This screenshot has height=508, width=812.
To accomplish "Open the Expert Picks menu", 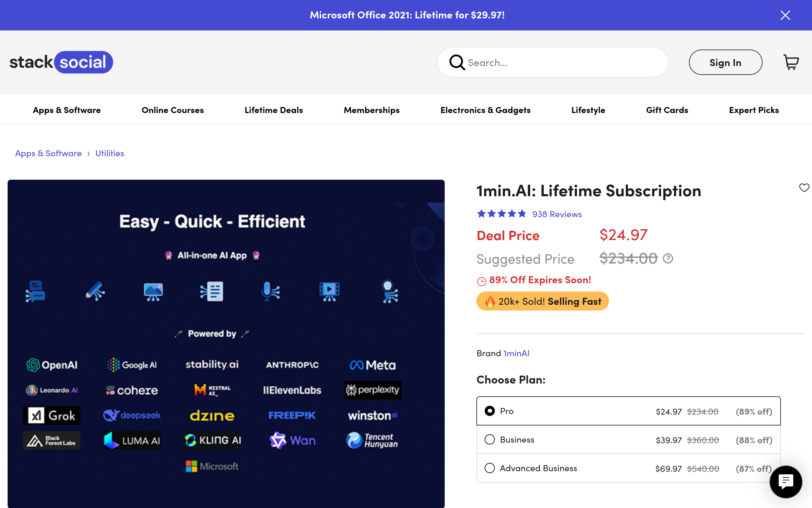I will [754, 110].
